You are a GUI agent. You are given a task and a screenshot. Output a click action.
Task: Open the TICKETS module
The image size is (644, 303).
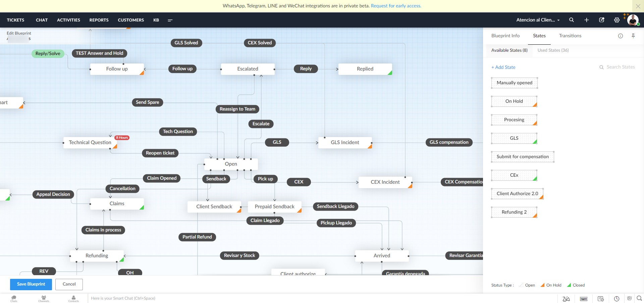tap(15, 20)
